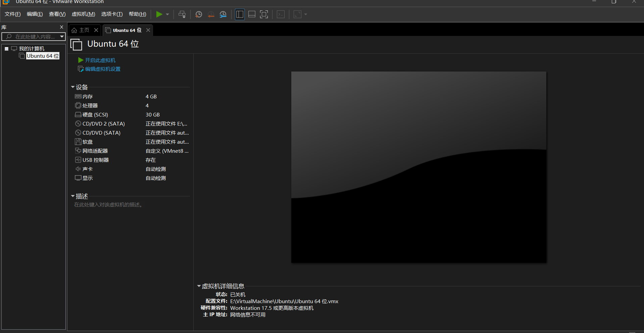Click the 声卡 sound card icon

click(x=78, y=169)
